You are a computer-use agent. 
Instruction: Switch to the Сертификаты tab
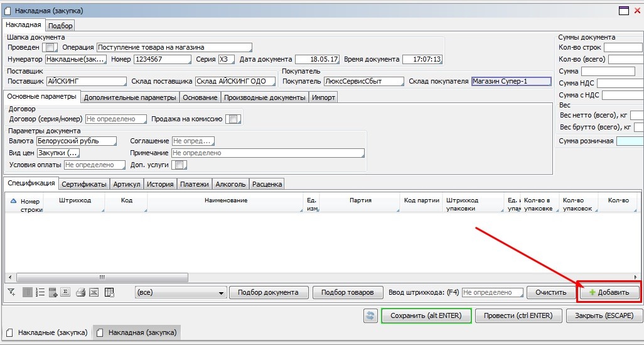pos(85,184)
